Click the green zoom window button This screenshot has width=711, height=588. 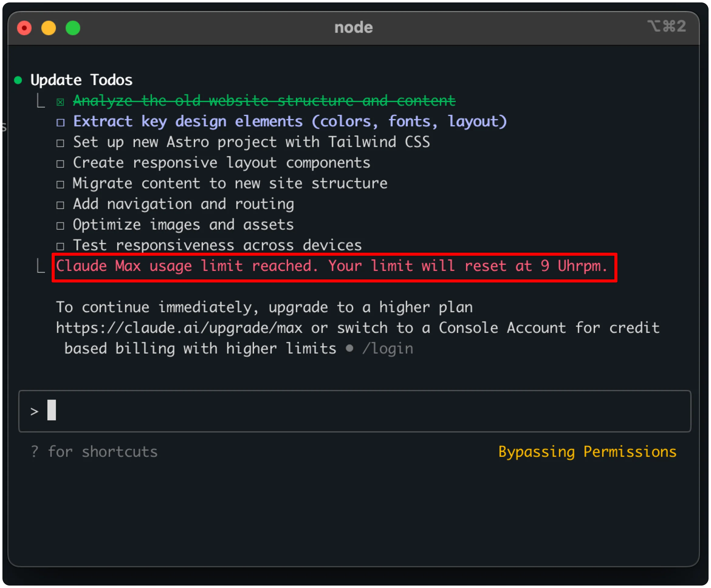pyautogui.click(x=73, y=28)
